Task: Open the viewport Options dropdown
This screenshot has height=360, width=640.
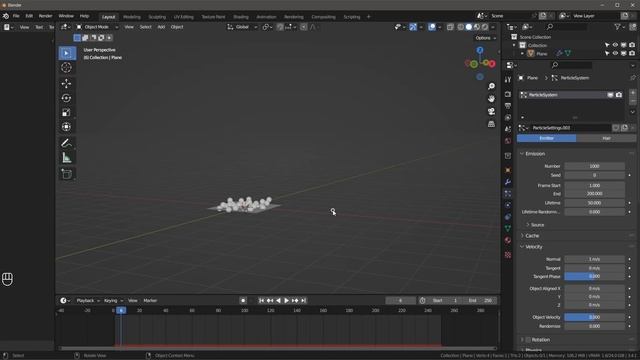Action: click(486, 38)
